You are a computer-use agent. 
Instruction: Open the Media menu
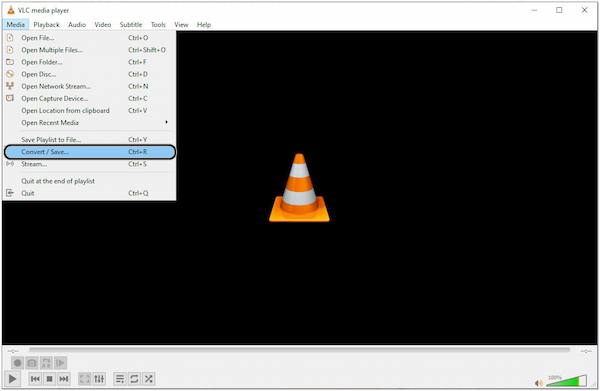pos(16,24)
